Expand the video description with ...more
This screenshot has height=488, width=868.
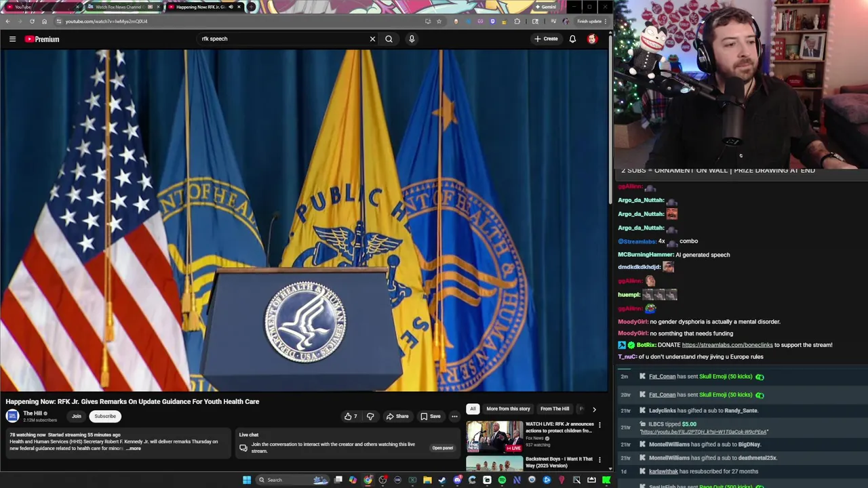coord(134,449)
